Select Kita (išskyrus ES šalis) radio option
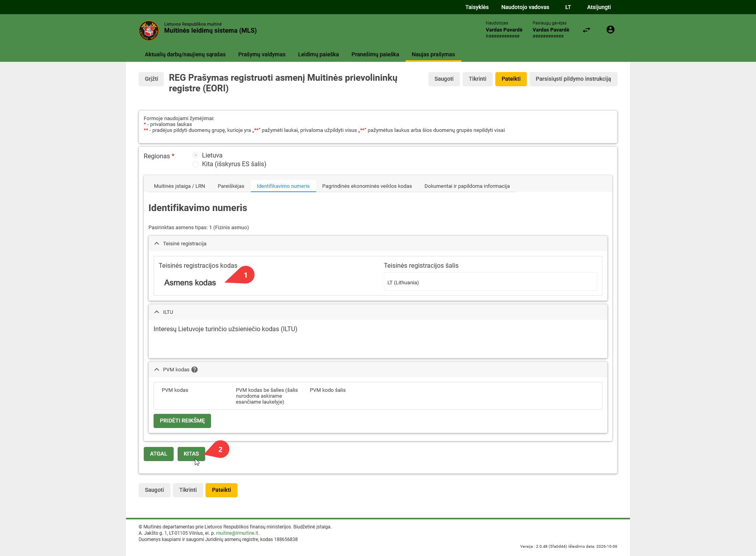 [x=196, y=164]
